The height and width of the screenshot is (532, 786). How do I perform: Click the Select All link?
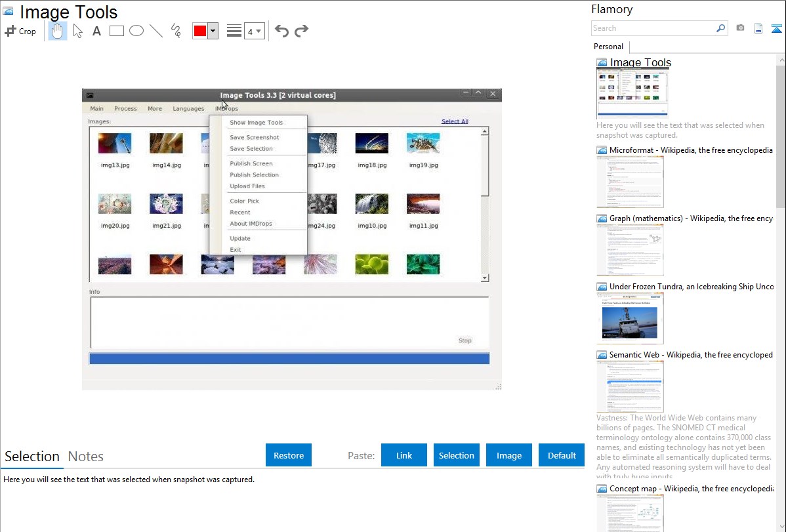coord(455,121)
